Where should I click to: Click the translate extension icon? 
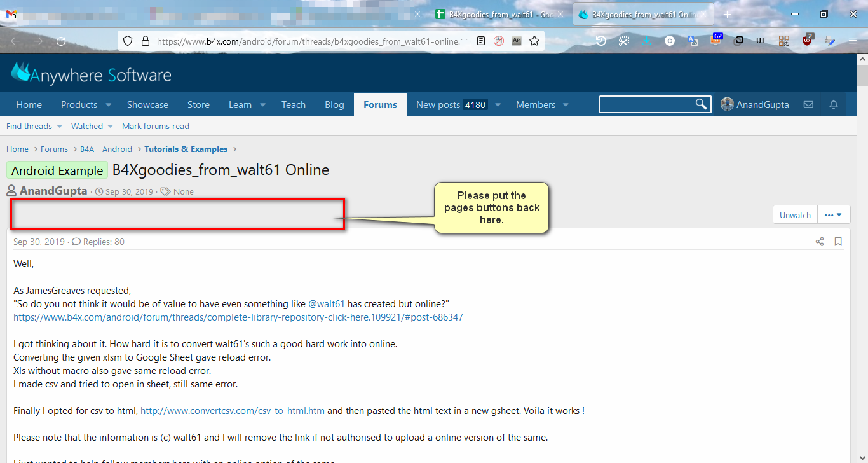693,41
